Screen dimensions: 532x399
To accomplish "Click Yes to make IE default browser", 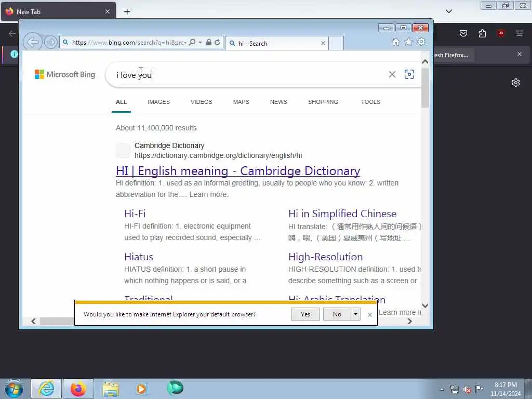I will (x=305, y=314).
